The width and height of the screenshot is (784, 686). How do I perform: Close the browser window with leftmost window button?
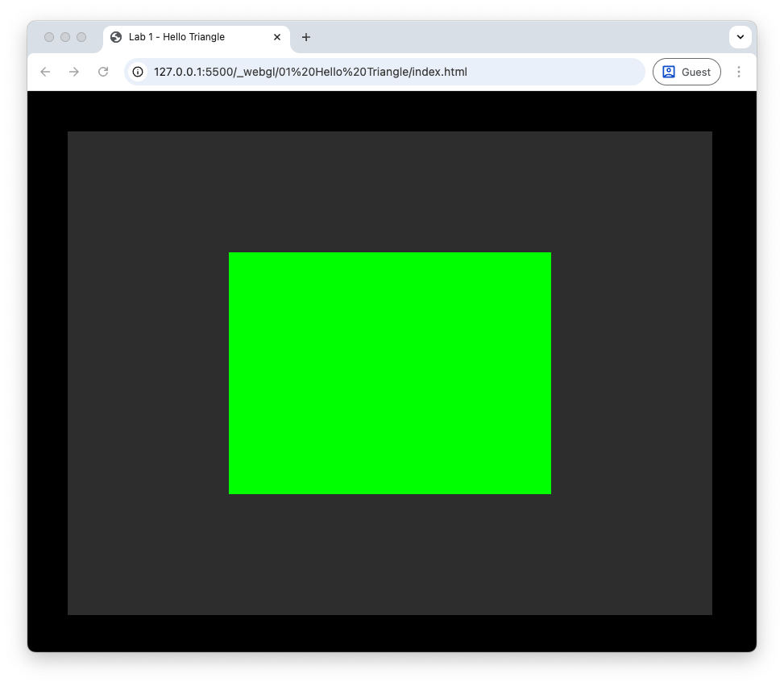pos(49,37)
